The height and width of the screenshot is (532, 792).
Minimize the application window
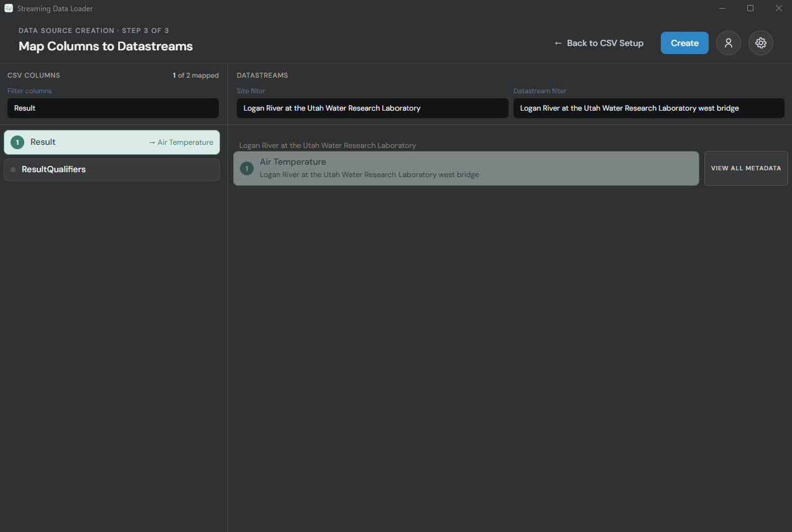pyautogui.click(x=722, y=8)
